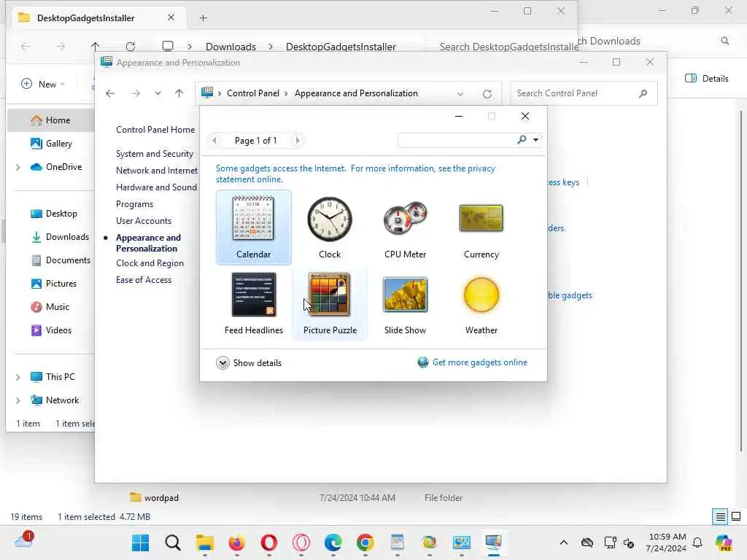Open System and Security category
Image resolution: width=747 pixels, height=560 pixels.
(155, 154)
